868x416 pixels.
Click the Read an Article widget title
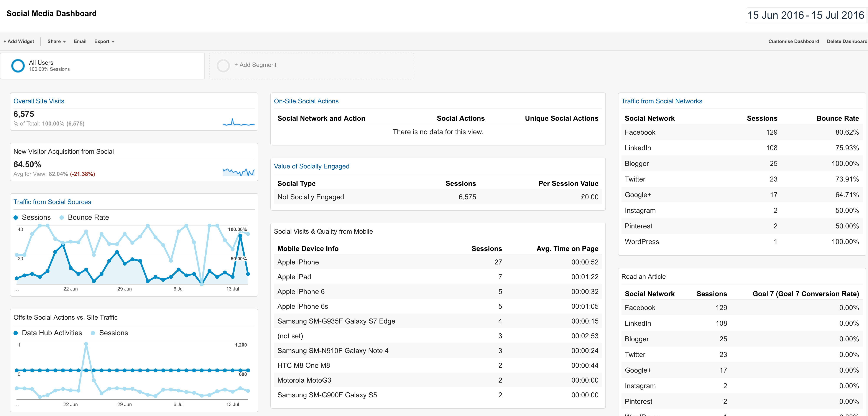pos(644,277)
